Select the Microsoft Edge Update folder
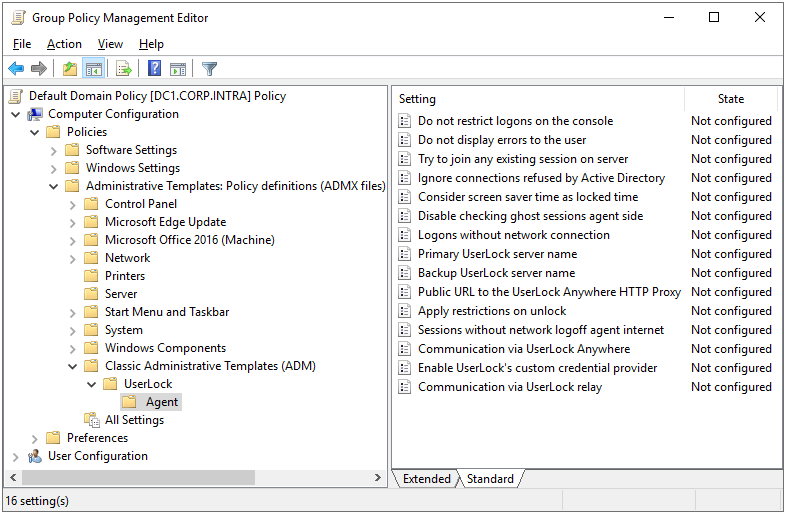The image size is (786, 514). click(165, 222)
